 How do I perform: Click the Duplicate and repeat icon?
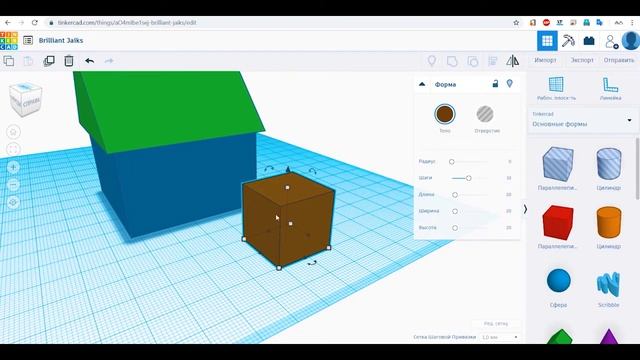(49, 61)
